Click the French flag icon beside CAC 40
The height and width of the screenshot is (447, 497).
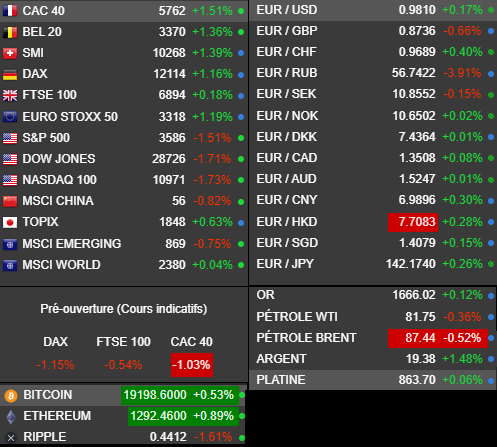coord(10,11)
